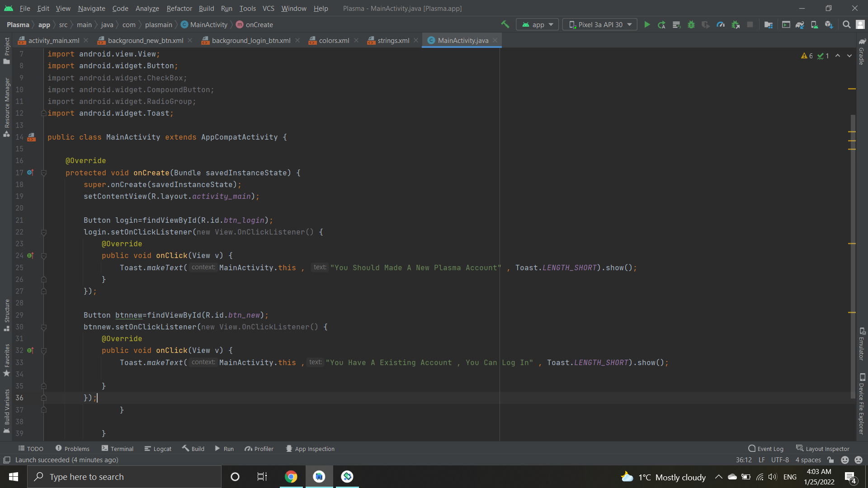The width and height of the screenshot is (868, 488).
Task: Toggle file read-only lock icon in status bar
Action: pyautogui.click(x=830, y=460)
